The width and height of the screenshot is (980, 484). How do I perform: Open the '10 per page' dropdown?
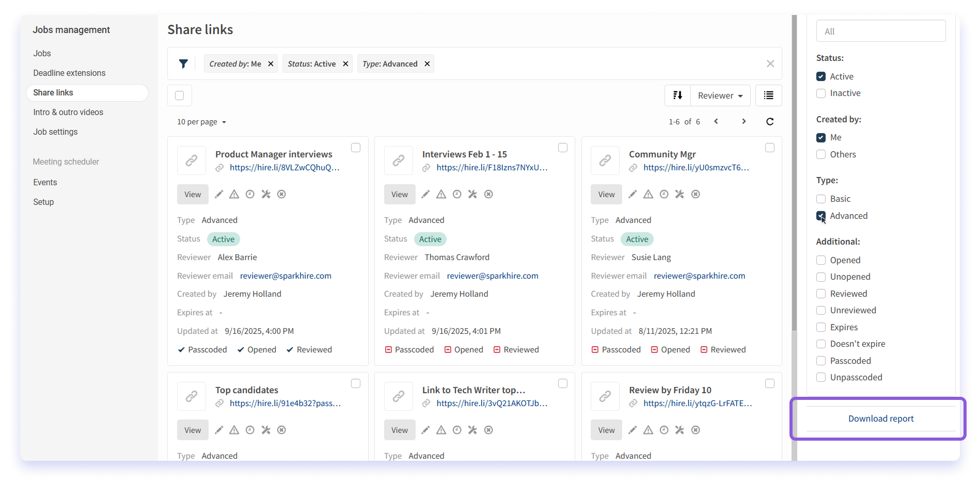coord(202,122)
